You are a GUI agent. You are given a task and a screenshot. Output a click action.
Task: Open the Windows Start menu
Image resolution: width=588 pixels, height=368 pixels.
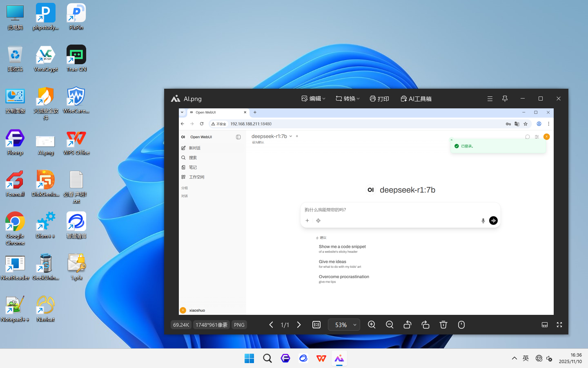click(249, 359)
